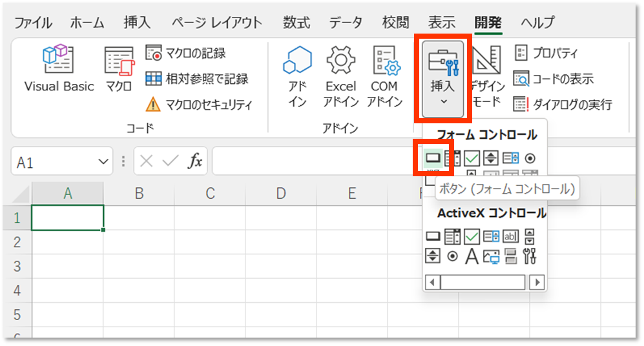
Task: Switch to the 挿入 ribbon tab
Action: click(137, 23)
